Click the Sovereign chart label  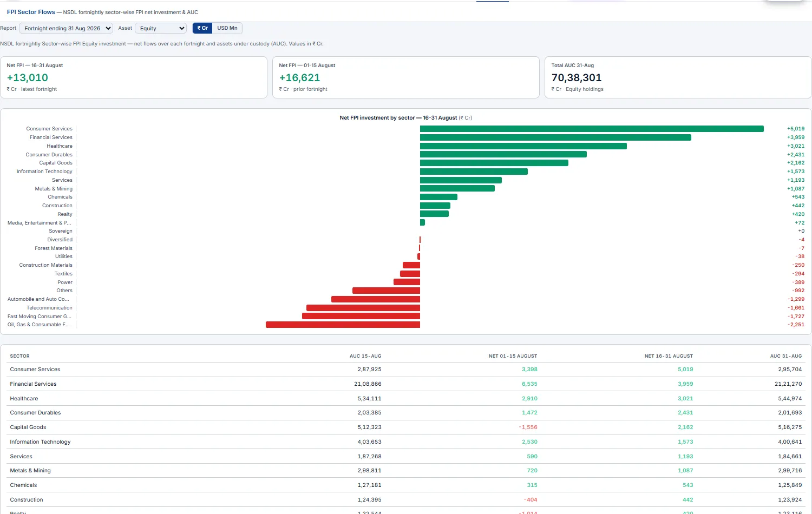click(x=61, y=231)
